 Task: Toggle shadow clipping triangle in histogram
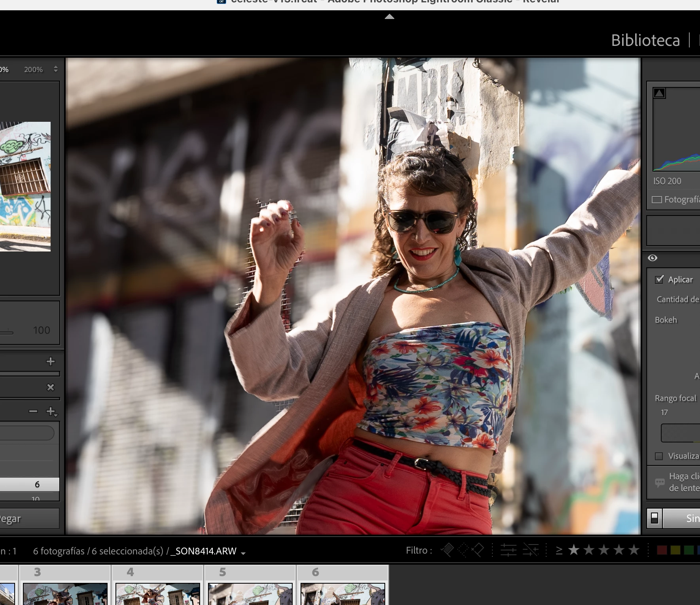(659, 93)
